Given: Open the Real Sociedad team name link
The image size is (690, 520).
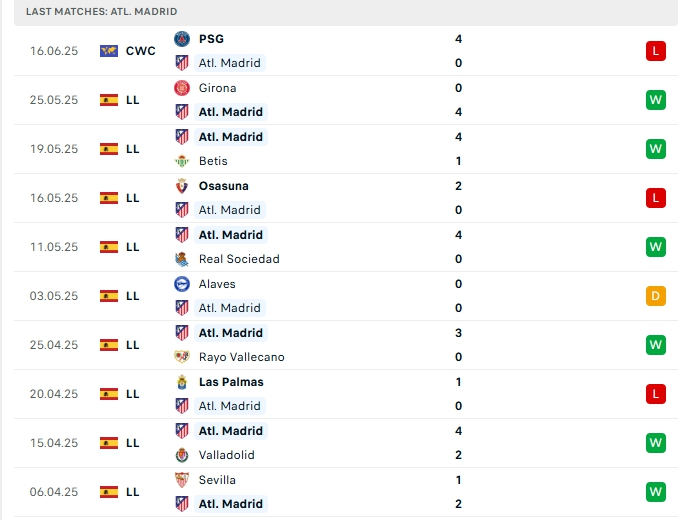Looking at the screenshot, I should 239,259.
